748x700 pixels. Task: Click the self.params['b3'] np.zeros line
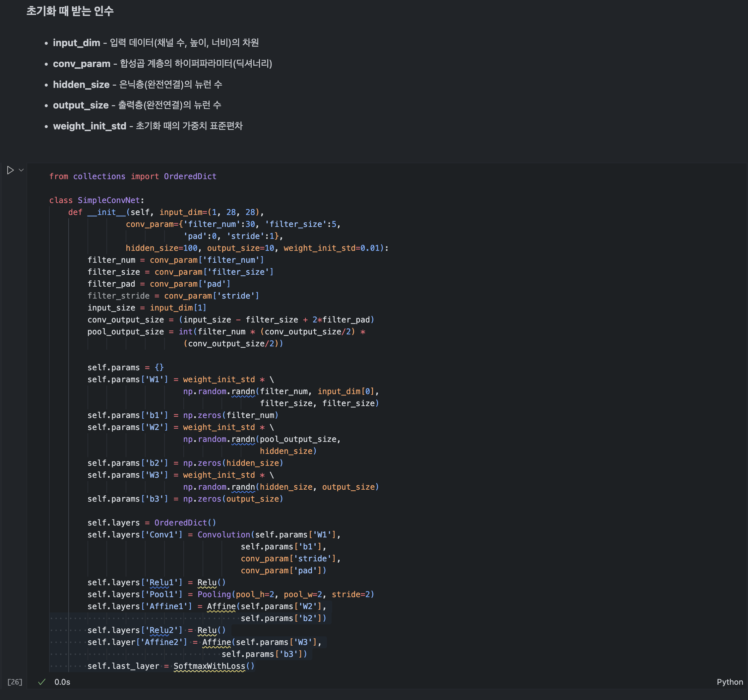185,499
